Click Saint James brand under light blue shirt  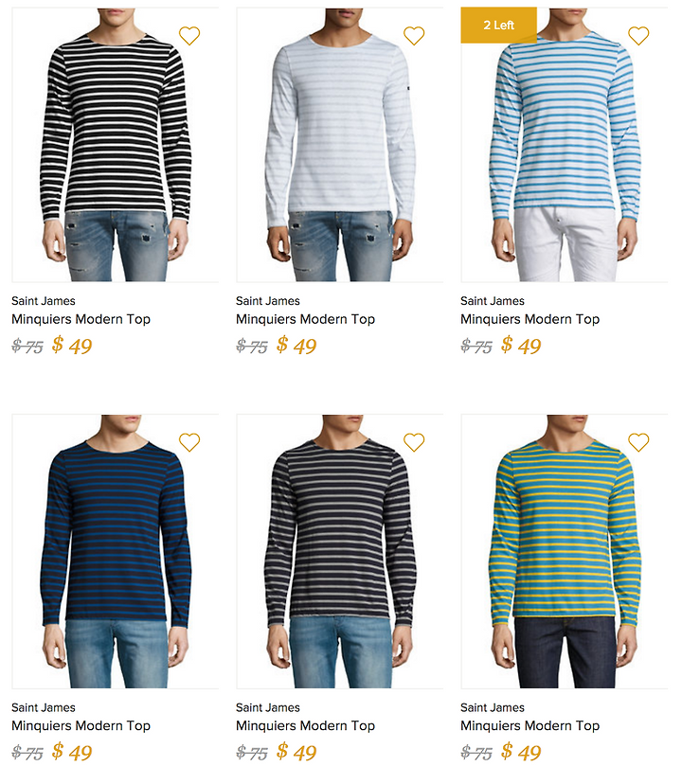(x=493, y=301)
